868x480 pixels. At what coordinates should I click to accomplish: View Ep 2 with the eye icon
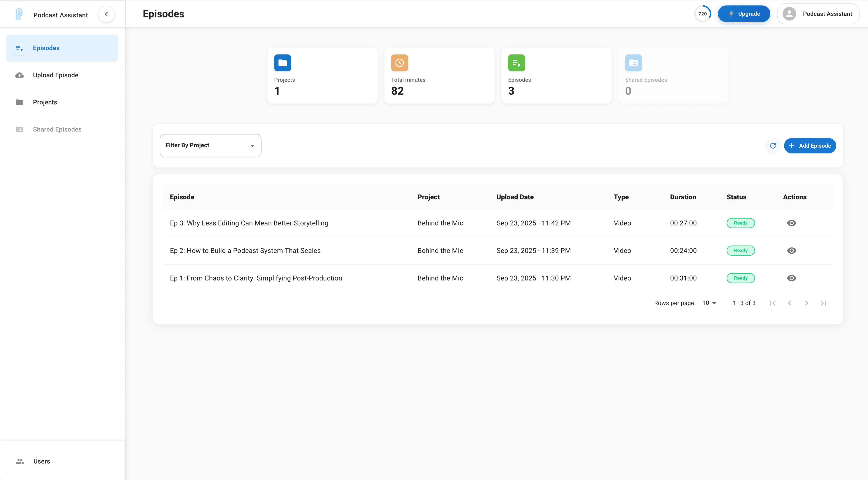pos(792,250)
